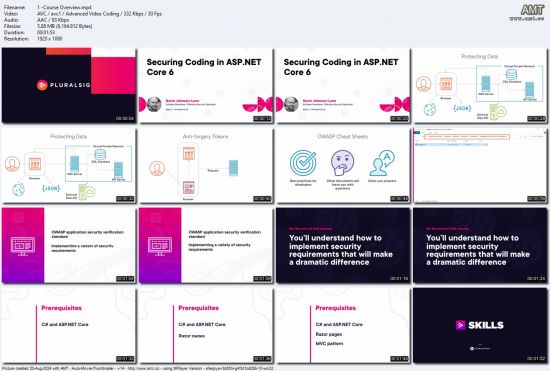550x371 pixels.
Task: Click the orange Pluralsight play logo icon
Action: point(42,85)
